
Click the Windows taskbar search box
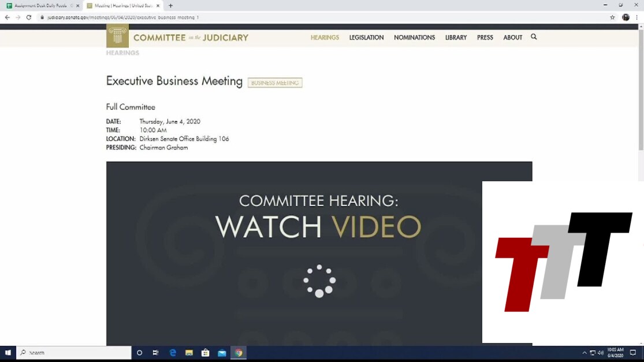click(74, 353)
